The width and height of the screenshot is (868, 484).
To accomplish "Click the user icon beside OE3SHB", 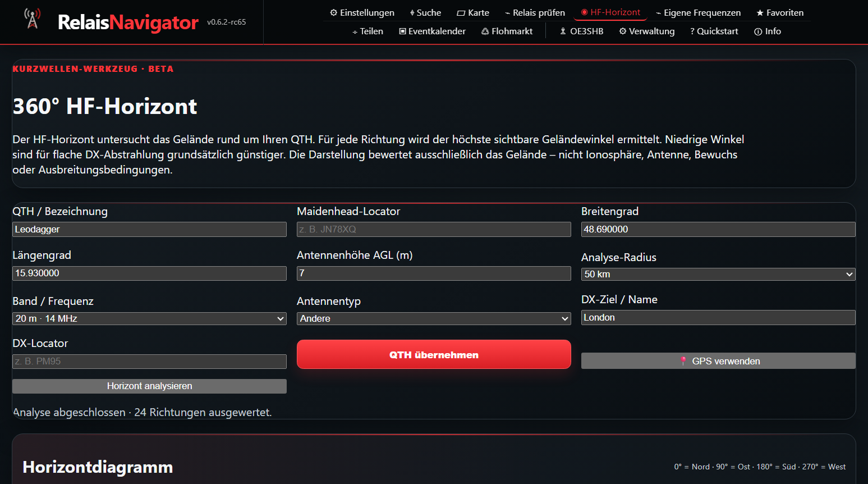I will (563, 31).
